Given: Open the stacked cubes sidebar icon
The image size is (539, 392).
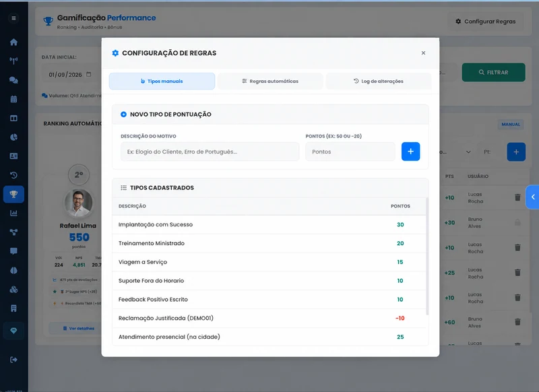Looking at the screenshot, I should tap(13, 289).
